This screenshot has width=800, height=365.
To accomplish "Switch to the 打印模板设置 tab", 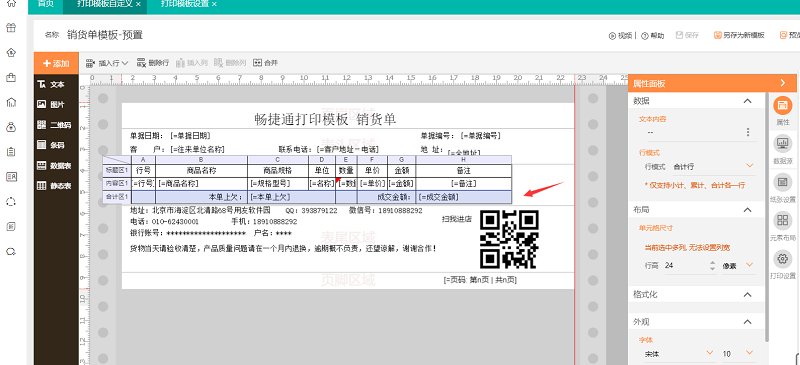I will [185, 4].
